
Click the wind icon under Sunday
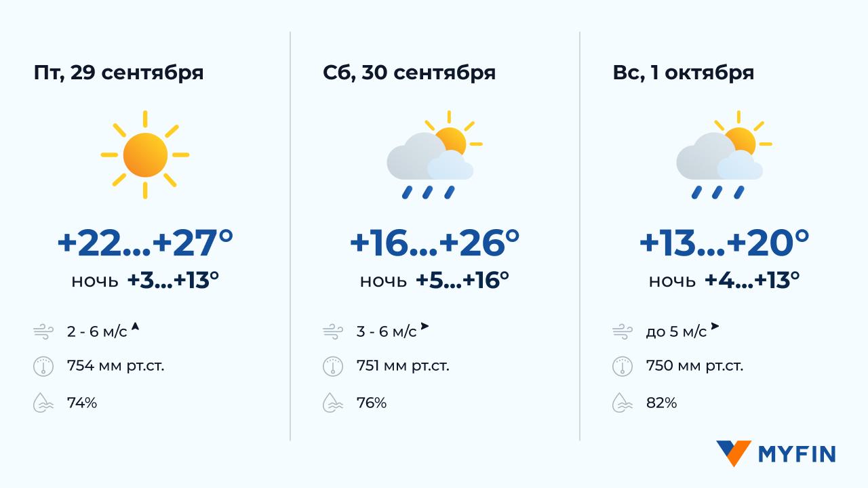click(x=622, y=331)
